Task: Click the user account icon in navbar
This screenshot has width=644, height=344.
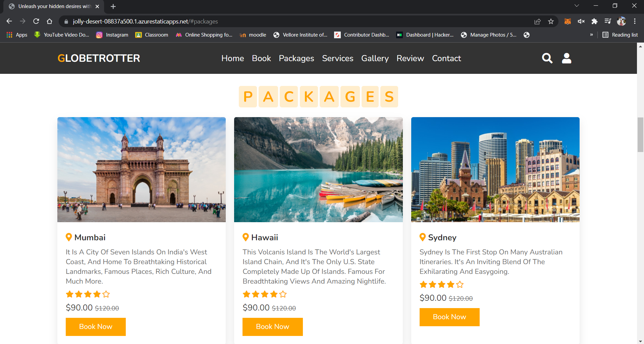Action: [x=566, y=58]
